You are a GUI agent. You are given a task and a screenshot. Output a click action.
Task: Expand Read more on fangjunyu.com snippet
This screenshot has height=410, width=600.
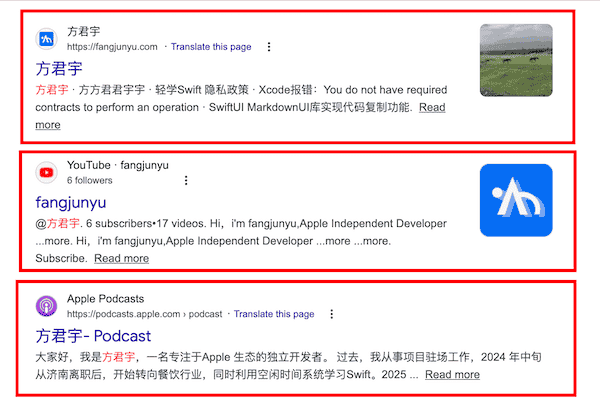point(432,108)
